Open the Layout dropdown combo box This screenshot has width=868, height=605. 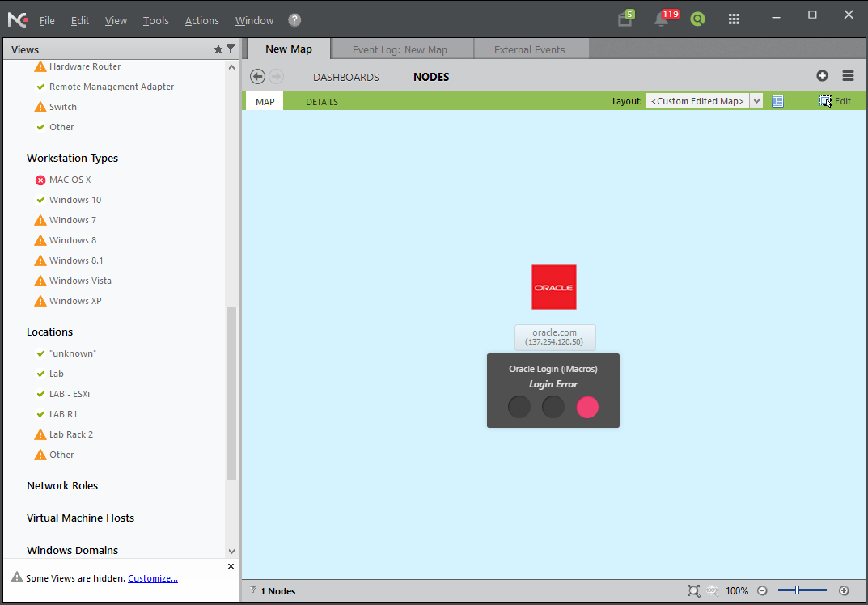pyautogui.click(x=704, y=101)
